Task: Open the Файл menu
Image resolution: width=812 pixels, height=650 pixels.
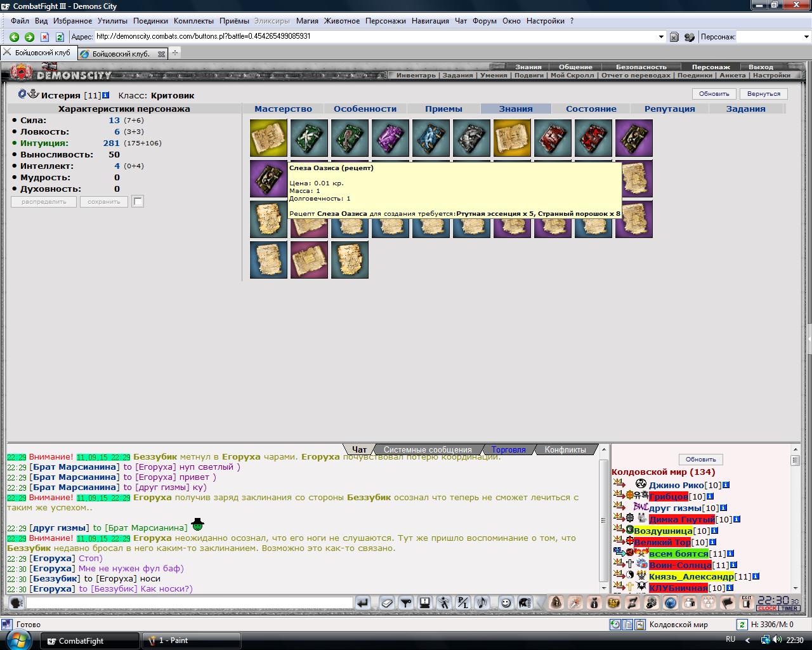Action: (x=20, y=20)
